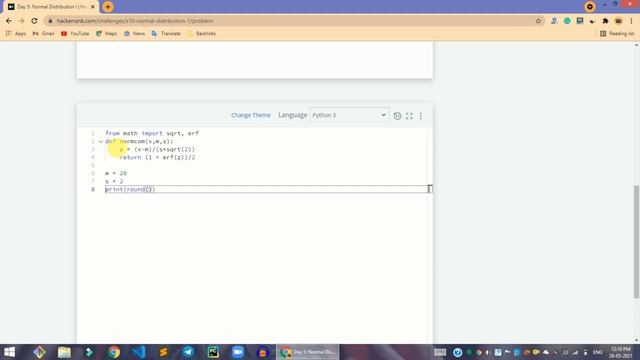Image resolution: width=640 pixels, height=360 pixels.
Task: Open the Chrome profile avatar
Action: point(618,21)
